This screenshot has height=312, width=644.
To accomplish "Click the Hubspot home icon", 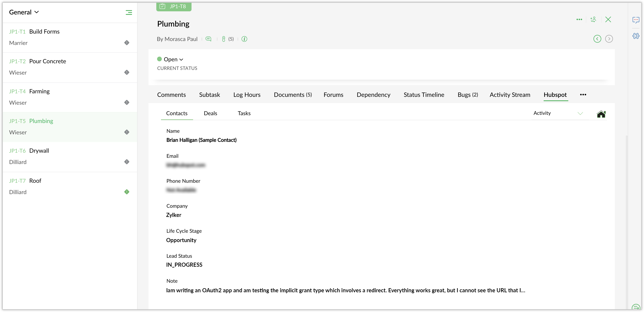I will point(601,114).
